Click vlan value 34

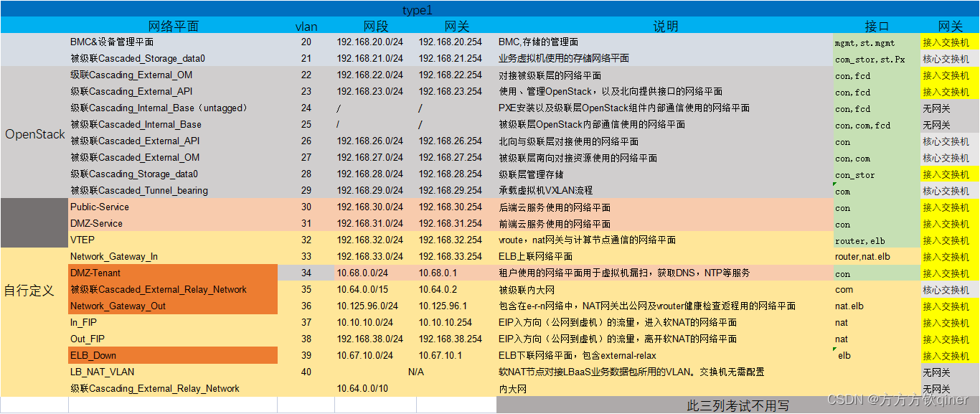coord(306,273)
